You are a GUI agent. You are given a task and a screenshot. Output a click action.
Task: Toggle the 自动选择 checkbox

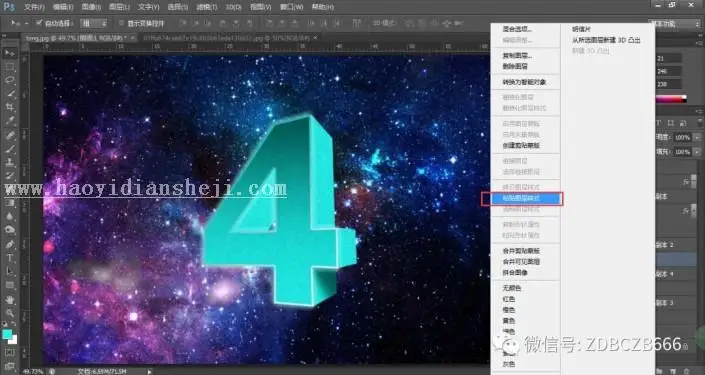point(39,22)
